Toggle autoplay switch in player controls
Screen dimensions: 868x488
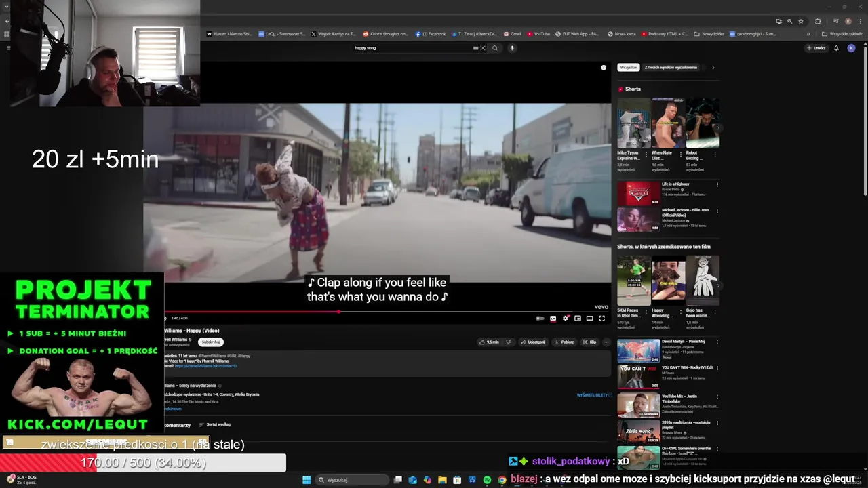(x=540, y=318)
